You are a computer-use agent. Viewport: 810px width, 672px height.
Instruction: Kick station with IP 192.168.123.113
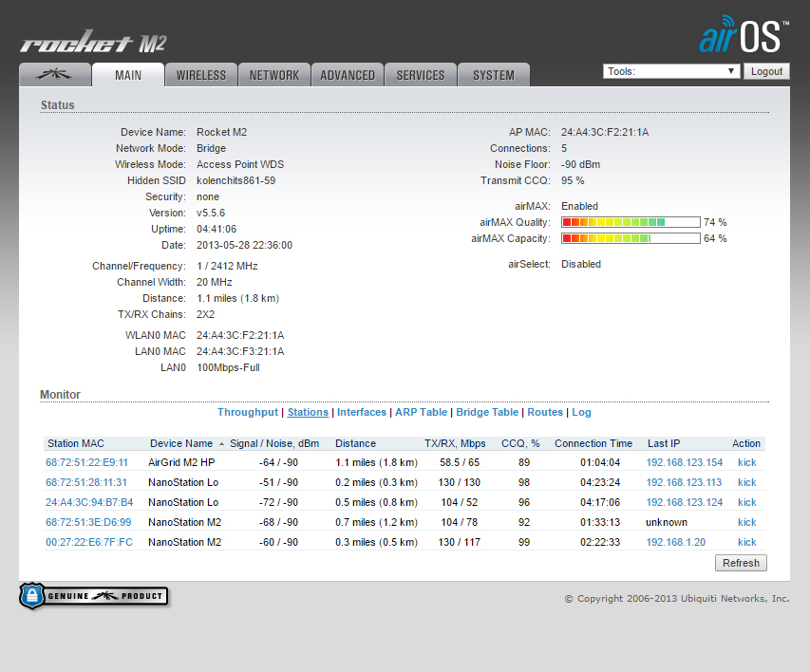pyautogui.click(x=747, y=482)
